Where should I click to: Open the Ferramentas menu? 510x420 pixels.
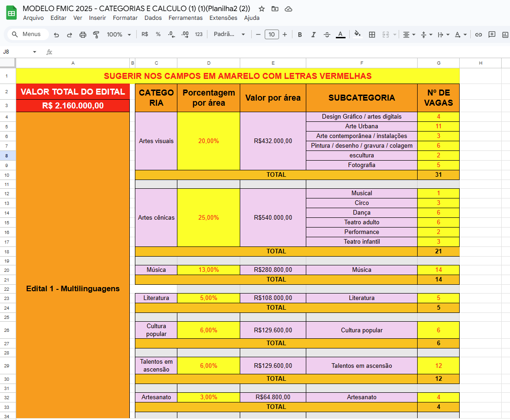pos(185,18)
